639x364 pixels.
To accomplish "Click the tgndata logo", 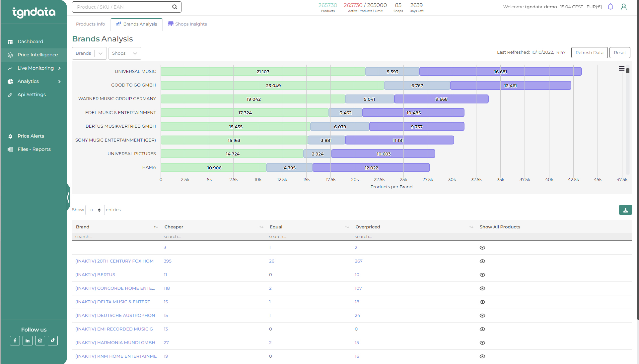I will tap(34, 12).
